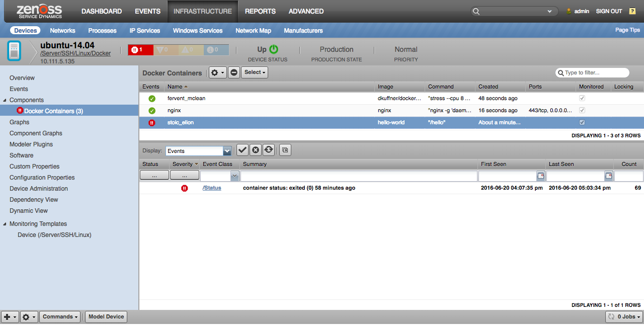The height and width of the screenshot is (325, 644).
Task: Click critical icon beside Docker Containers tree item
Action: tap(20, 111)
